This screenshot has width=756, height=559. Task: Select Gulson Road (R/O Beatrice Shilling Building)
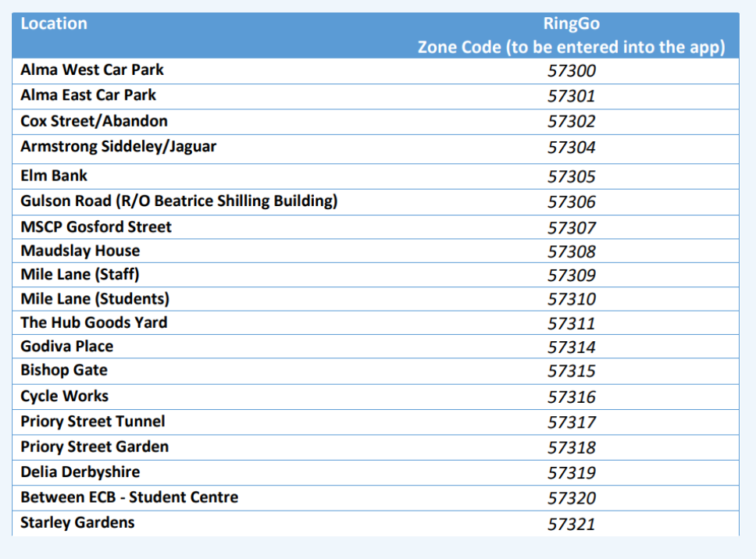click(179, 201)
